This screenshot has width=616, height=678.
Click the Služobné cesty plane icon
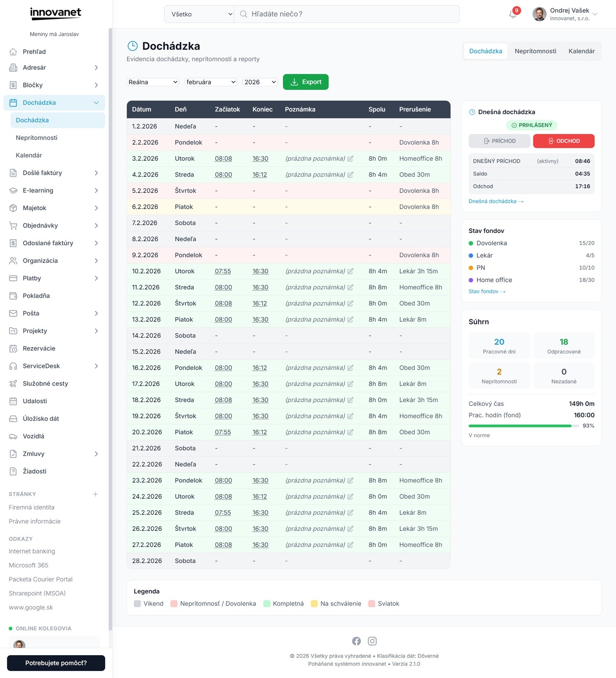(x=13, y=384)
